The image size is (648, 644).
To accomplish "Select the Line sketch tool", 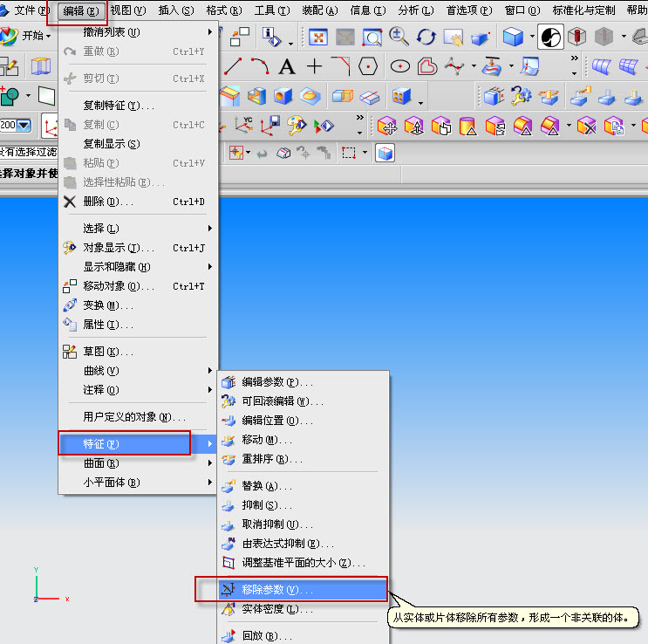I will point(233,66).
